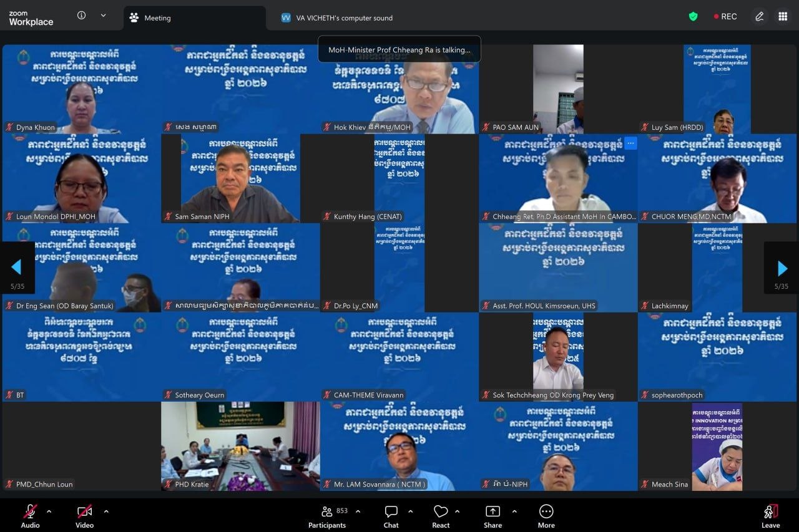Select Dr.Po Ly_CNM video tile
Viewport: 799px width, 532px height.
coord(399,268)
